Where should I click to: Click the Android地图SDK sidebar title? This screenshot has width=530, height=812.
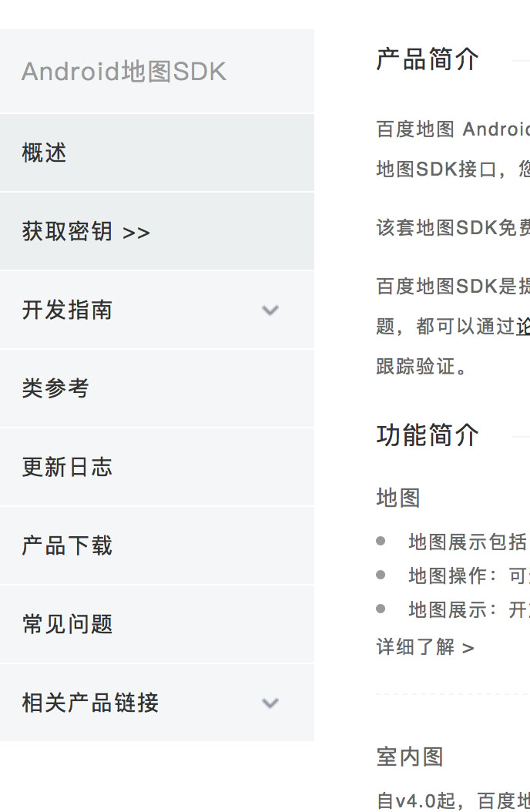(x=124, y=72)
